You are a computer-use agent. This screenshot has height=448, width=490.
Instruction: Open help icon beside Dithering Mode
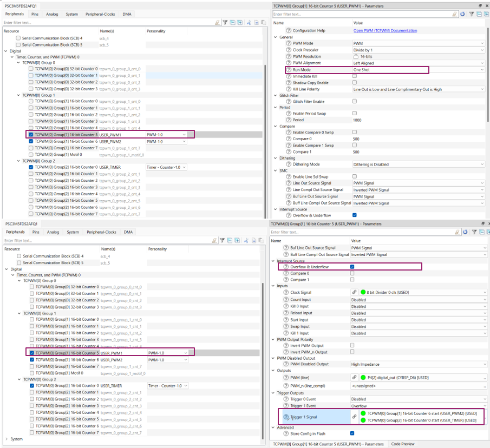click(x=289, y=164)
